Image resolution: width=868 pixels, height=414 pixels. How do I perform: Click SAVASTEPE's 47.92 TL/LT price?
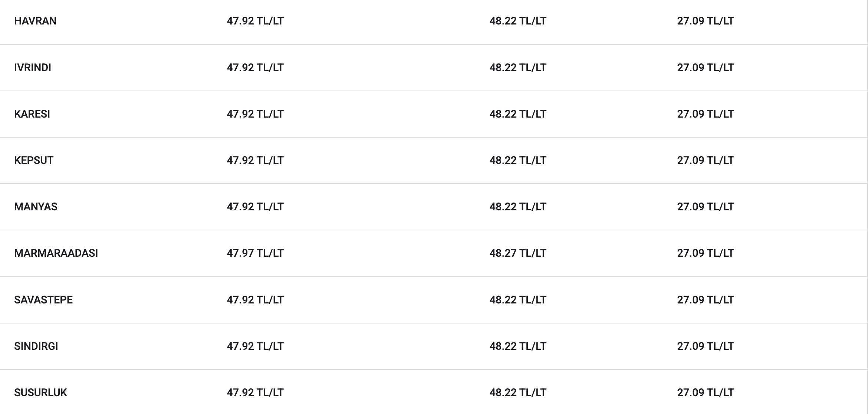[x=255, y=300]
